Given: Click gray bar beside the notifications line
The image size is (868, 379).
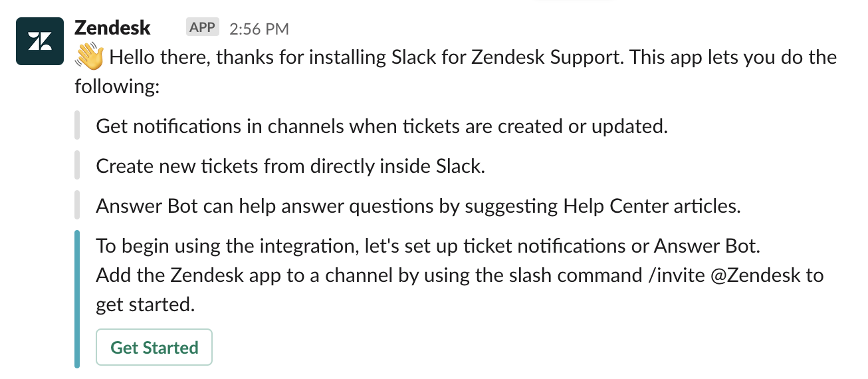Looking at the screenshot, I should pos(77,126).
